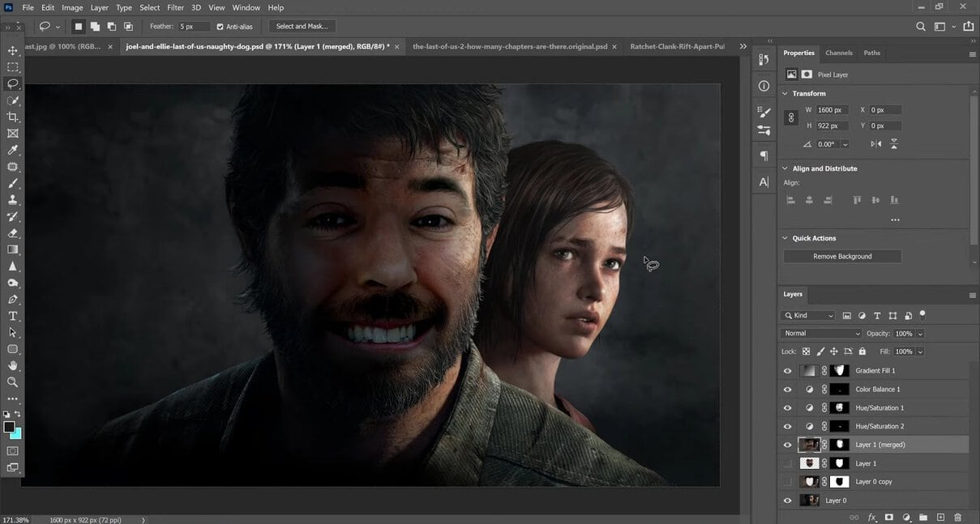Hide the Layer 0 layer
This screenshot has width=980, height=524.
787,501
